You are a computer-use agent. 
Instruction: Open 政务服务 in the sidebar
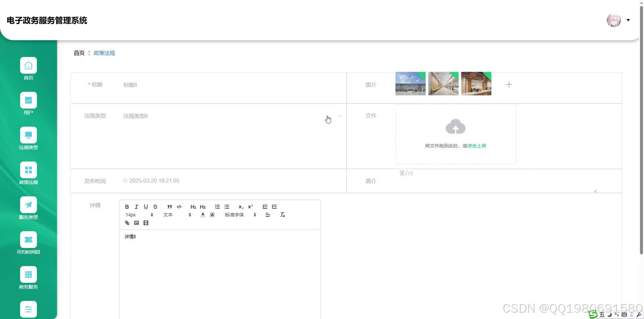(x=29, y=278)
